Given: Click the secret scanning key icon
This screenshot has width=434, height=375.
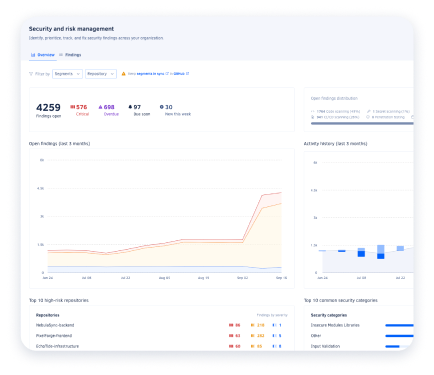Looking at the screenshot, I should click(369, 111).
